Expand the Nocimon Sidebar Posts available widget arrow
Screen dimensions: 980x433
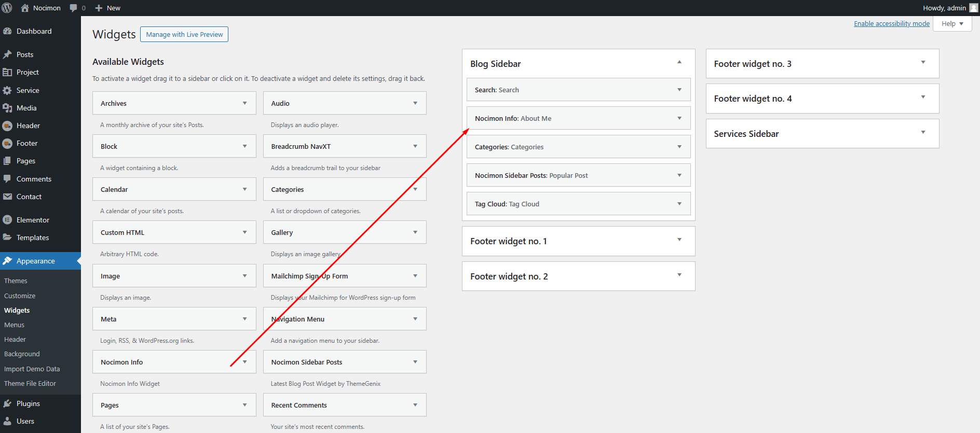pos(415,362)
